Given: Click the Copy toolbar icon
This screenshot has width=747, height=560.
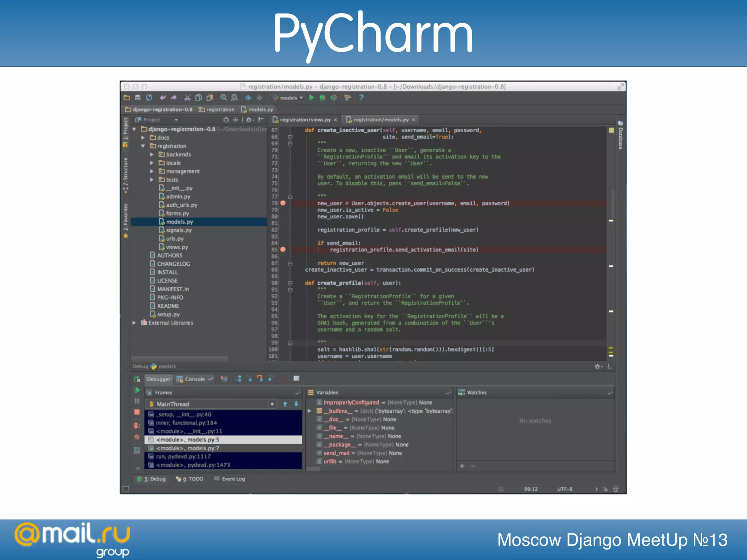Looking at the screenshot, I should coord(198,98).
